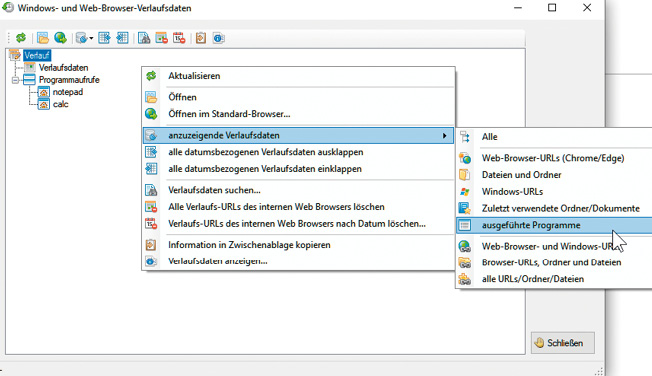This screenshot has width=652, height=376.
Task: Click the binoculars search toolbar icon
Action: 144,38
